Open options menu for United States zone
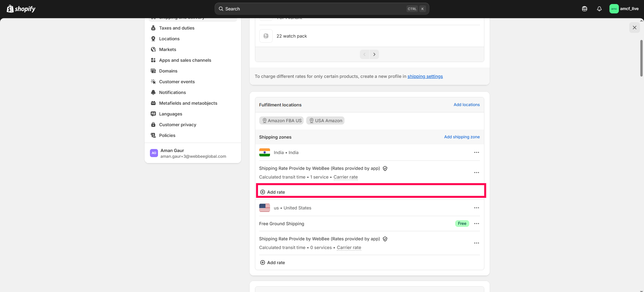 [476, 208]
